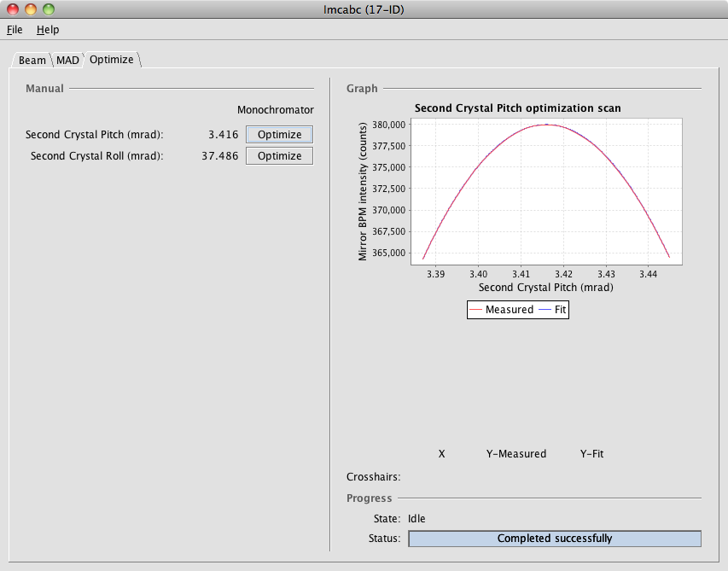This screenshot has width=728, height=571.
Task: Open the Help menu
Action: (x=47, y=30)
